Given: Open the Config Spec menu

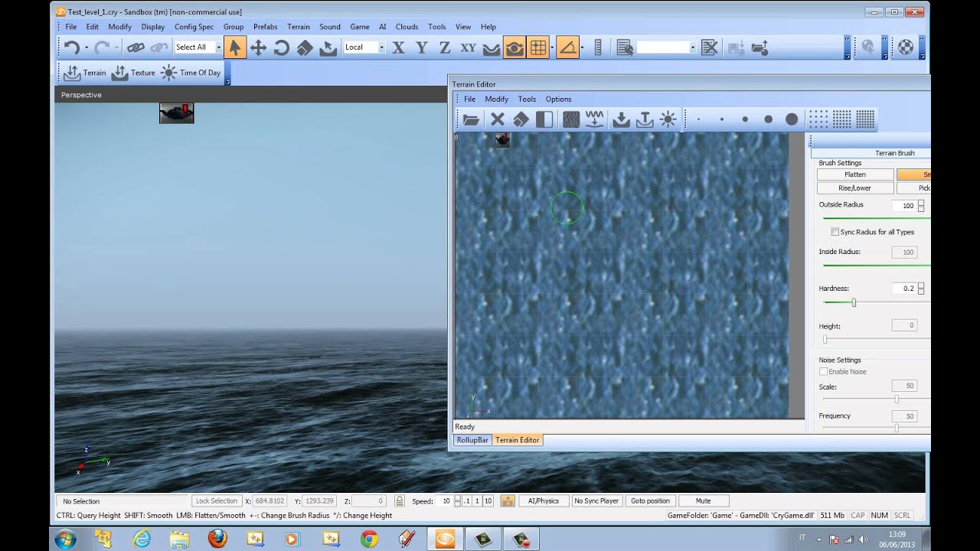Looking at the screenshot, I should (x=194, y=27).
